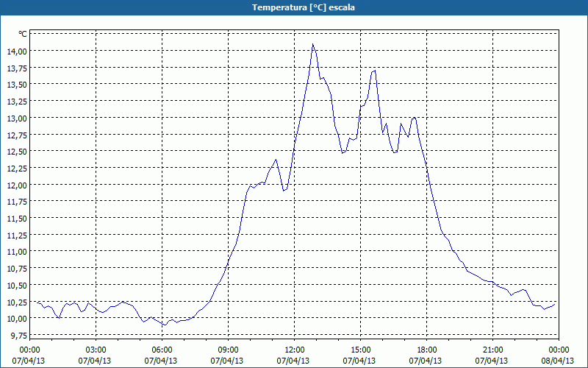588x368 pixels.
Task: Click the 18:00 time axis label
Action: pos(426,350)
